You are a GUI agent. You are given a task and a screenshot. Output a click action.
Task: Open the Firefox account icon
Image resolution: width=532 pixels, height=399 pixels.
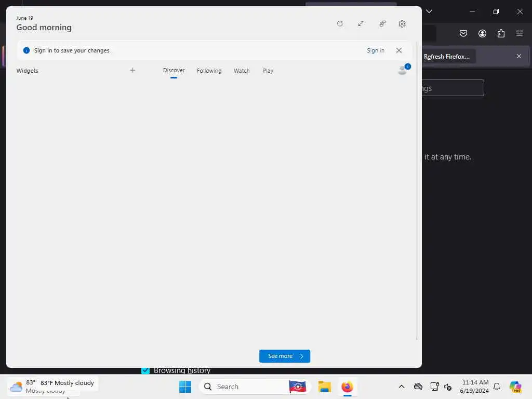pos(482,33)
